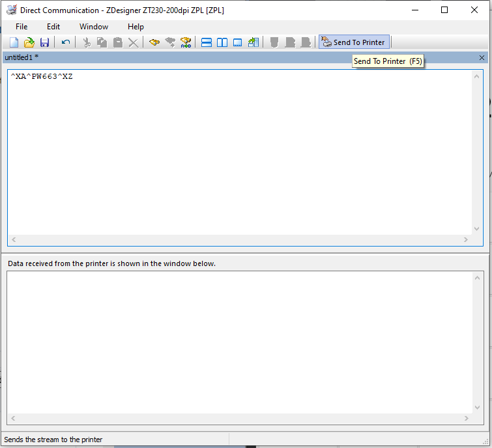Open the Help menu
The height and width of the screenshot is (448, 492).
pos(136,27)
